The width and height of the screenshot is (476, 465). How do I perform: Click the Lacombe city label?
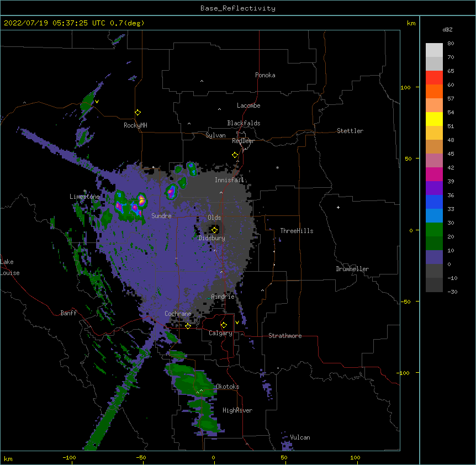point(248,105)
